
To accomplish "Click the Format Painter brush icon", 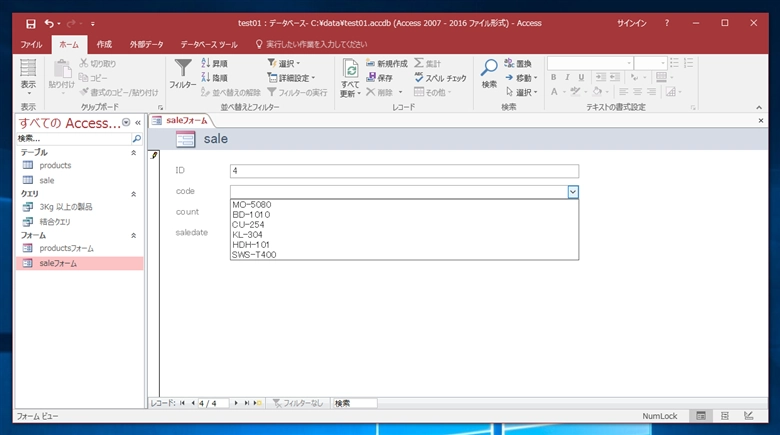I will coord(84,92).
